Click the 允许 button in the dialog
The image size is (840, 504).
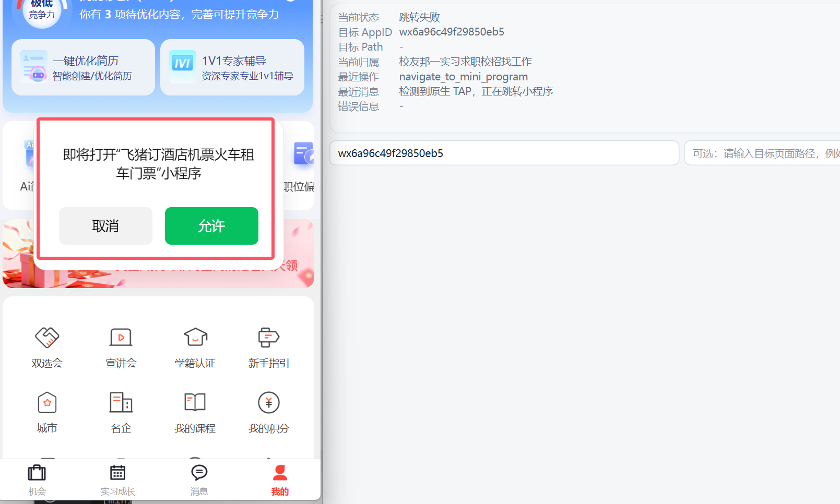click(211, 226)
